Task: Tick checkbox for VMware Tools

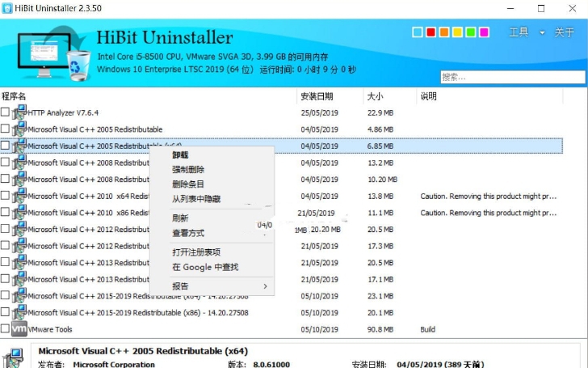Action: click(x=5, y=328)
